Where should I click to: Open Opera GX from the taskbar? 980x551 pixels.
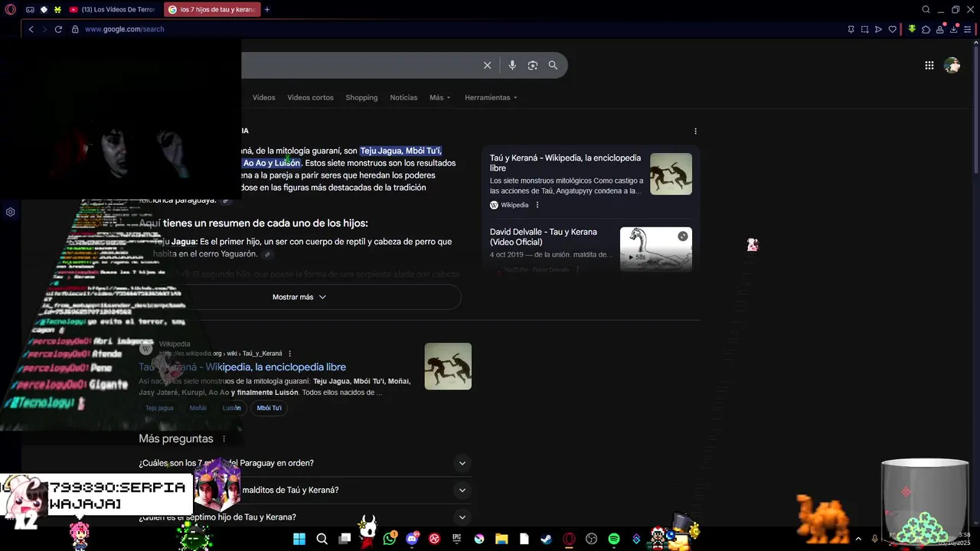tap(569, 539)
